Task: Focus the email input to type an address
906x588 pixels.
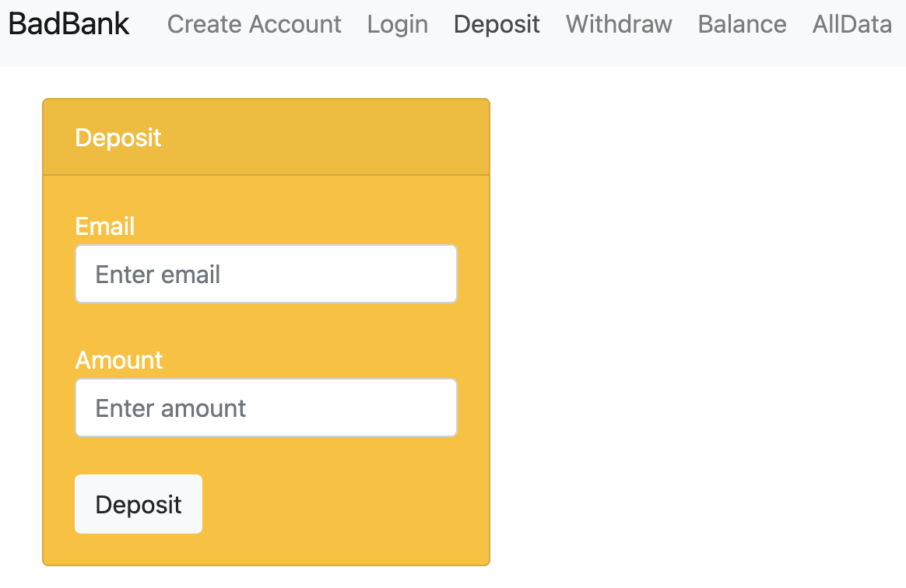Action: pos(265,274)
